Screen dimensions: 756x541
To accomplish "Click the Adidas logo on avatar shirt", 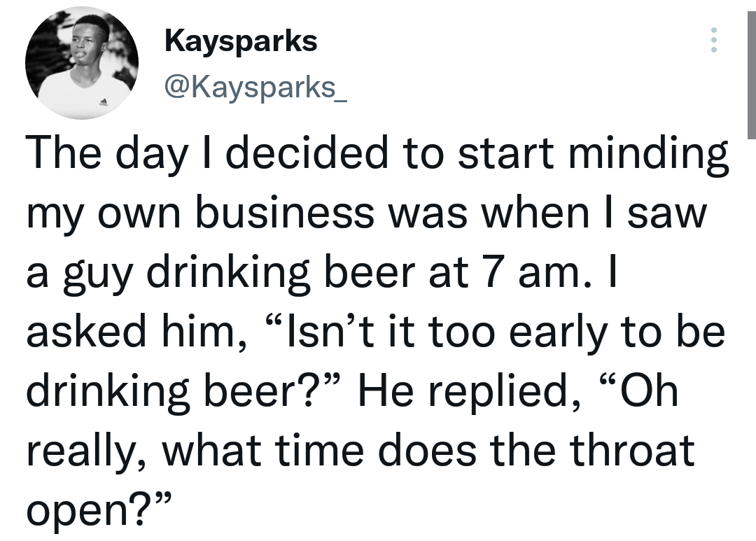I will [102, 101].
